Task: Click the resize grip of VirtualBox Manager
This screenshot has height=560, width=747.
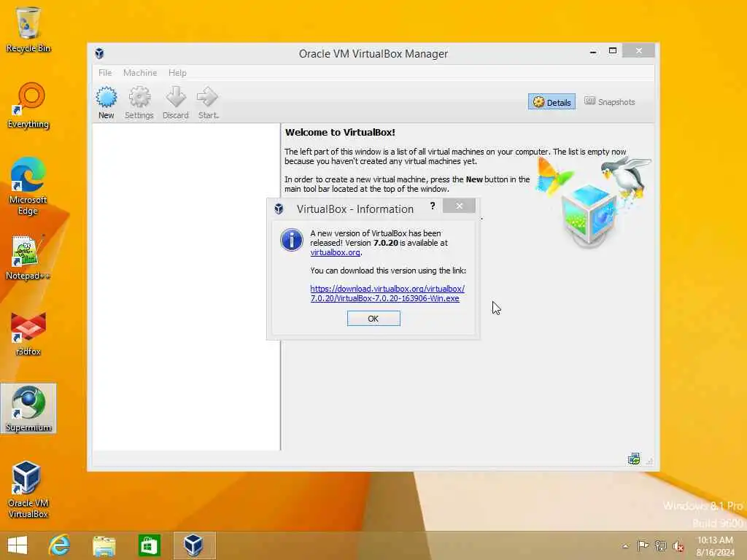Action: [649, 461]
